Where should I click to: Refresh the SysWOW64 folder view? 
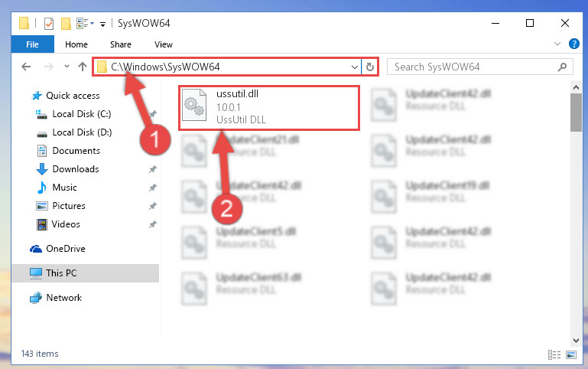coord(370,67)
